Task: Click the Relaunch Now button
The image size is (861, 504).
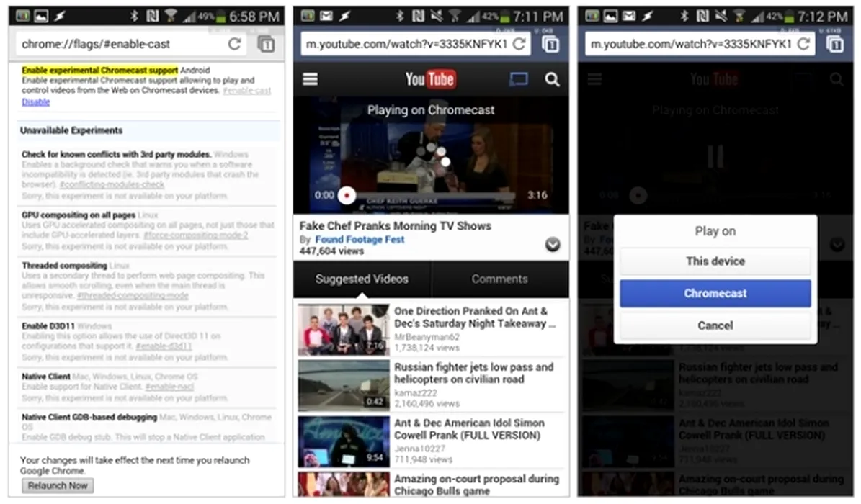Action: pos(58,485)
